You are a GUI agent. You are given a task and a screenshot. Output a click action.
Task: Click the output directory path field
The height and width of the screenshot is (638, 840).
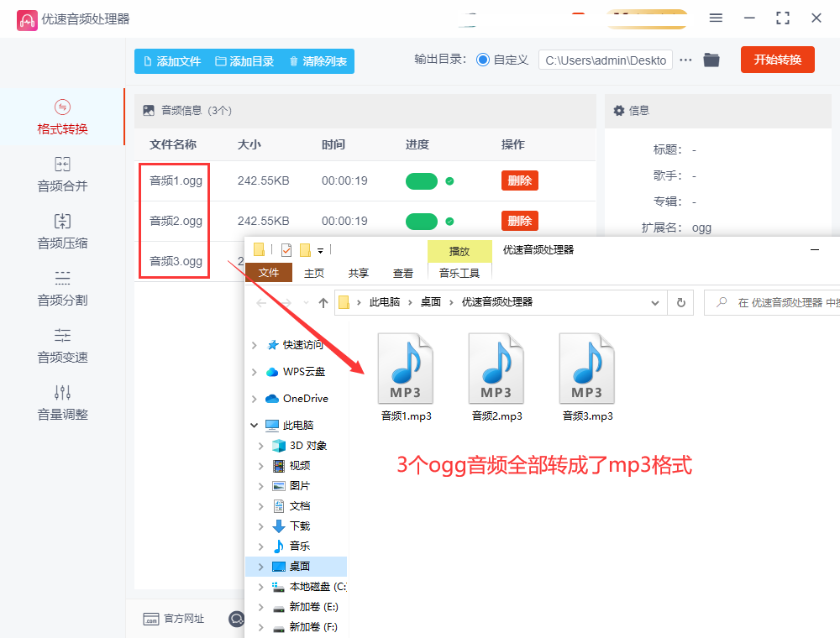606,60
